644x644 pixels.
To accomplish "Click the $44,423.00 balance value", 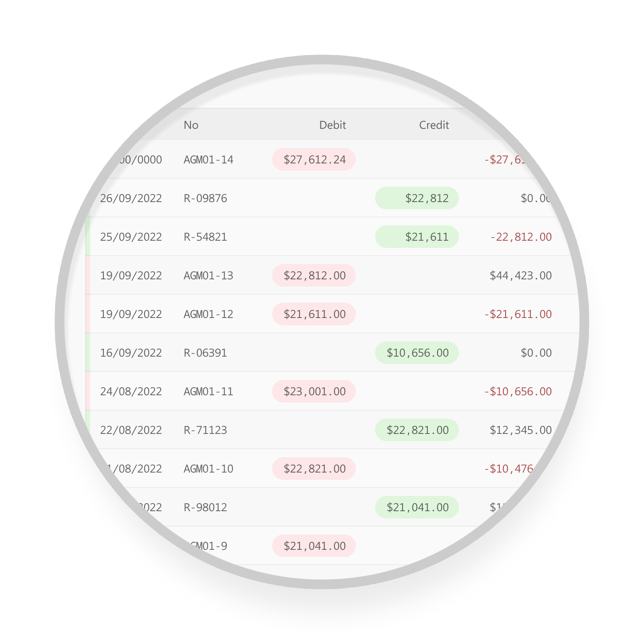I will click(520, 276).
